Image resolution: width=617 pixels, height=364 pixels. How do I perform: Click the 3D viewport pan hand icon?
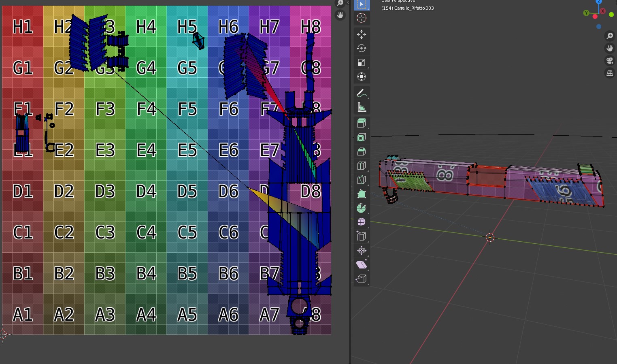(x=610, y=49)
